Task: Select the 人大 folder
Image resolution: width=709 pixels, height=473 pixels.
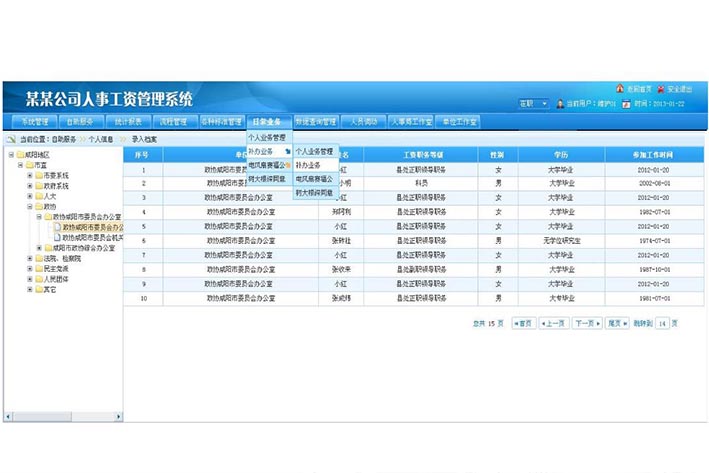Action: 46,196
